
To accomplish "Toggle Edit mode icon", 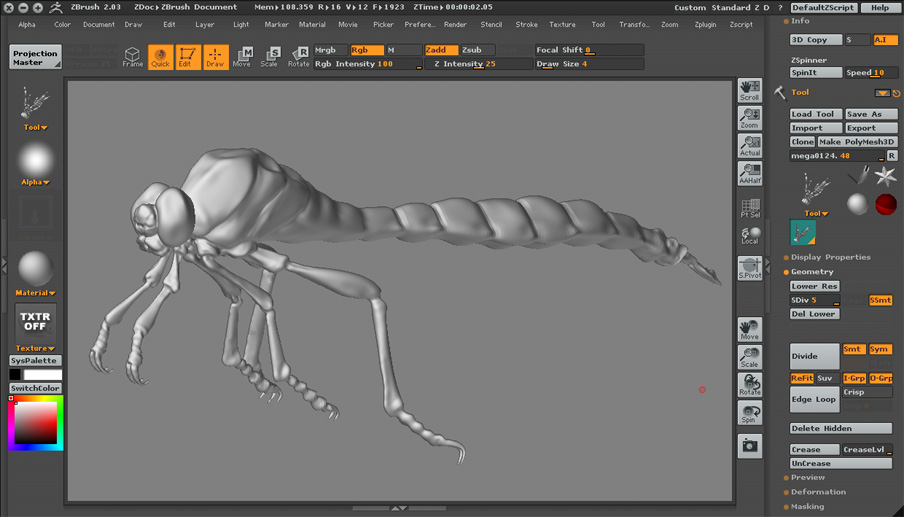I will 187,56.
